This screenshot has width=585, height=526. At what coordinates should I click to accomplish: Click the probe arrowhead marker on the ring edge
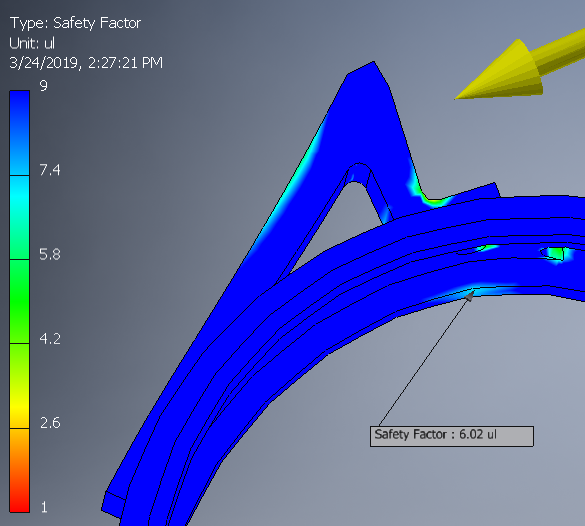[470, 296]
